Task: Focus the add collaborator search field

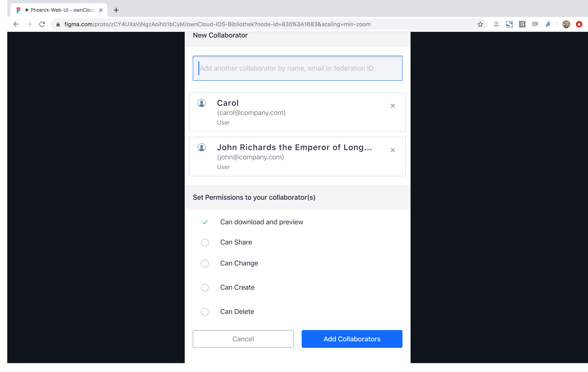Action: tap(297, 68)
